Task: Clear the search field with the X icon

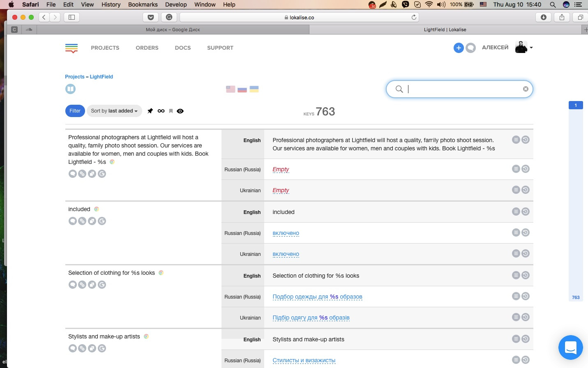Action: point(526,89)
